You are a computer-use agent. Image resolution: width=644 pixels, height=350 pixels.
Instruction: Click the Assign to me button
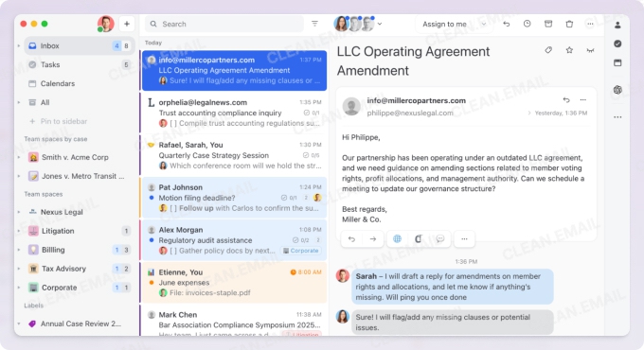pos(445,25)
